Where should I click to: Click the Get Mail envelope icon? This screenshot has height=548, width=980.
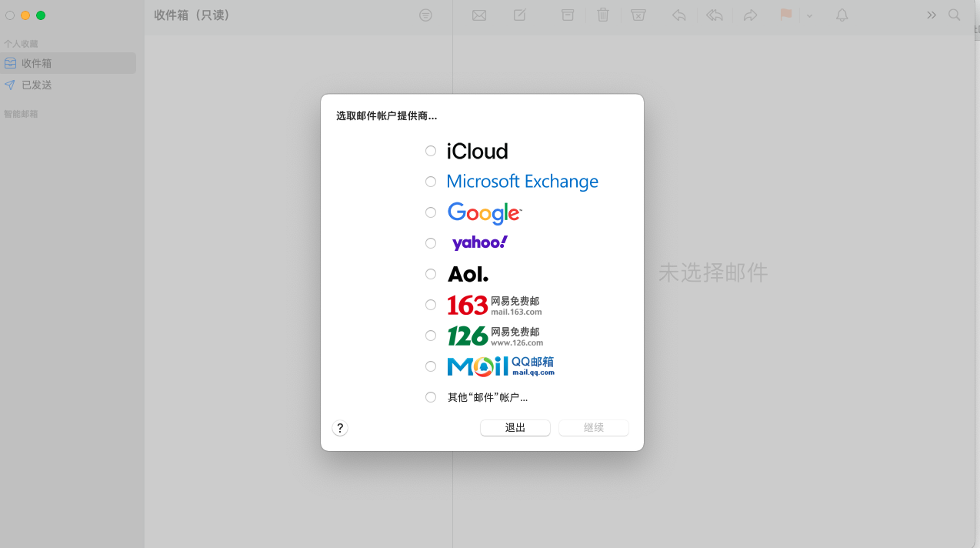[479, 15]
